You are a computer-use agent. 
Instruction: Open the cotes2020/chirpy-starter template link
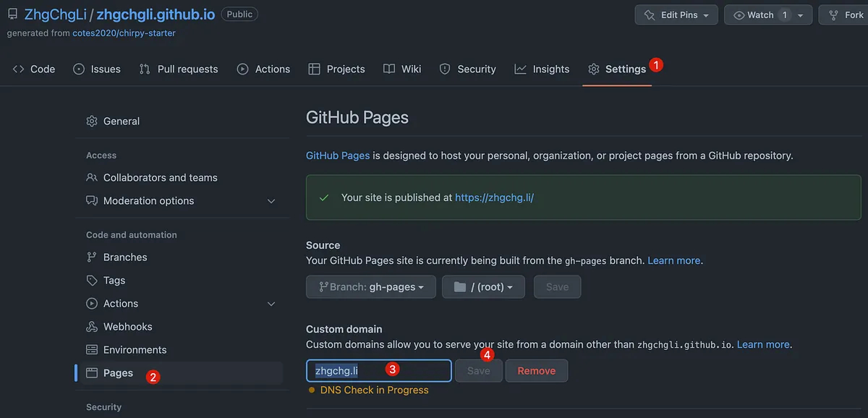[x=124, y=33]
